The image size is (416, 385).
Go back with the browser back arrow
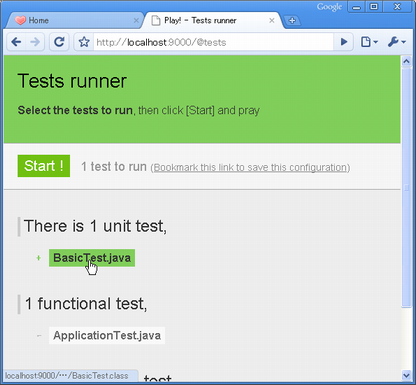pyautogui.click(x=16, y=42)
